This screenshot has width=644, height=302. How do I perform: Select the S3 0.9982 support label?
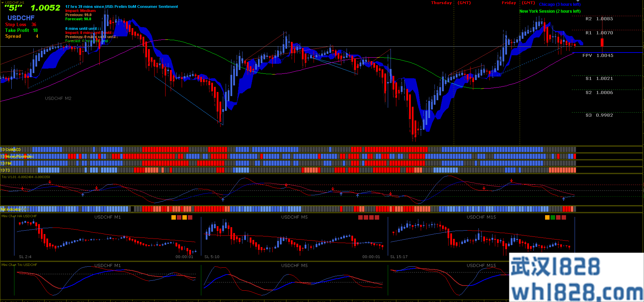point(599,115)
